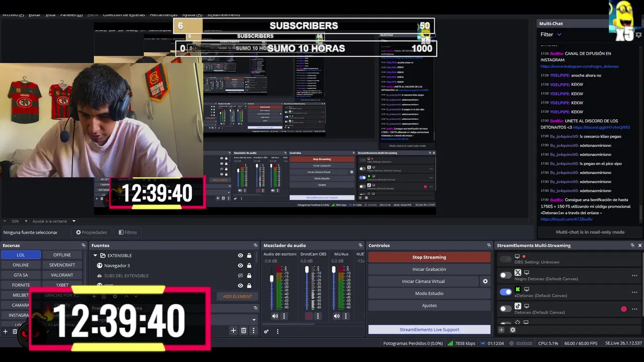Unlock the Navegador 3 source
The image size is (644, 362).
[x=249, y=265]
